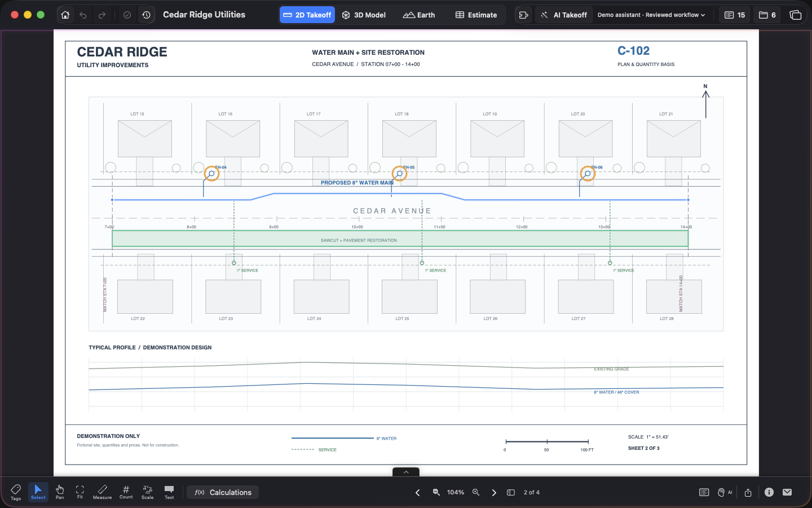Open the AI assistant head icon
812x508 pixels.
click(x=725, y=493)
